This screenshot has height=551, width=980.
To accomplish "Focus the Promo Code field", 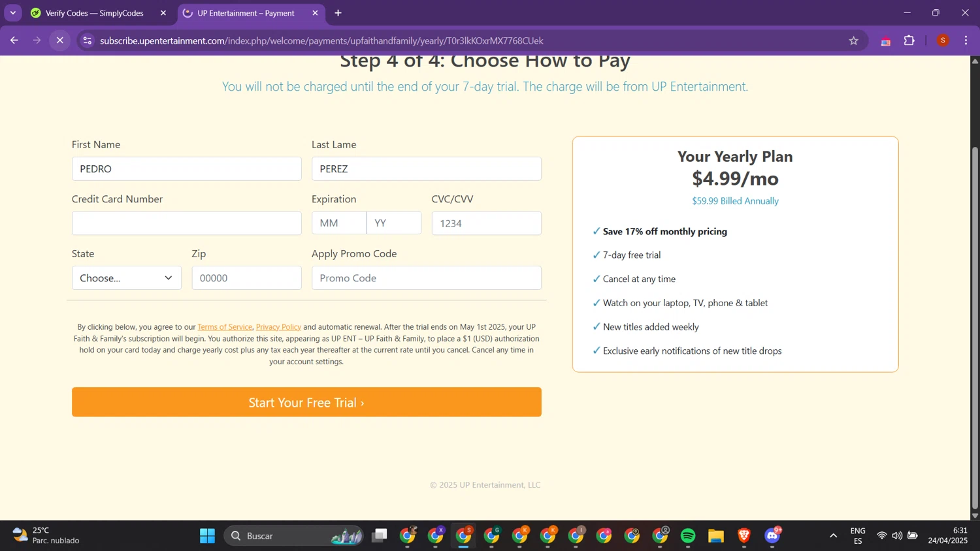I will [x=426, y=278].
